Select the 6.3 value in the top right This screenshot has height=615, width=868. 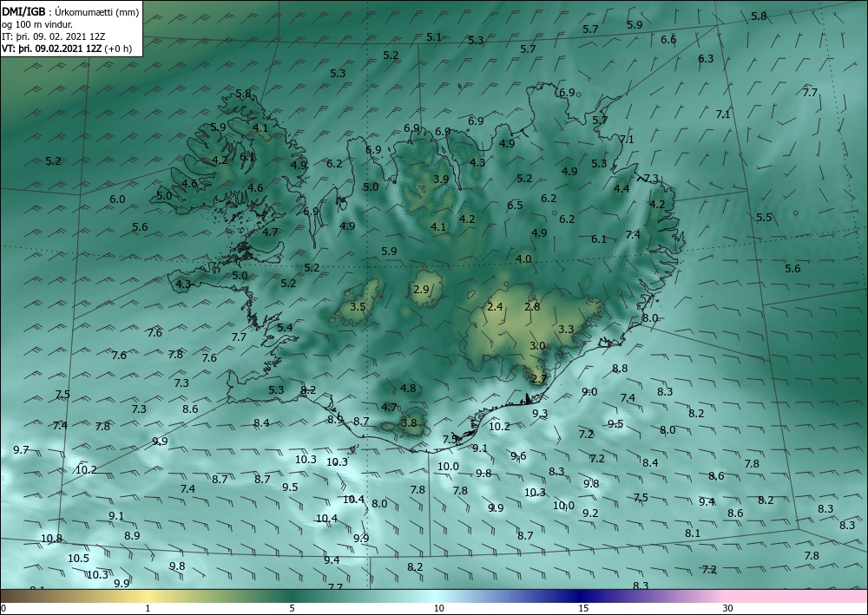(x=706, y=58)
